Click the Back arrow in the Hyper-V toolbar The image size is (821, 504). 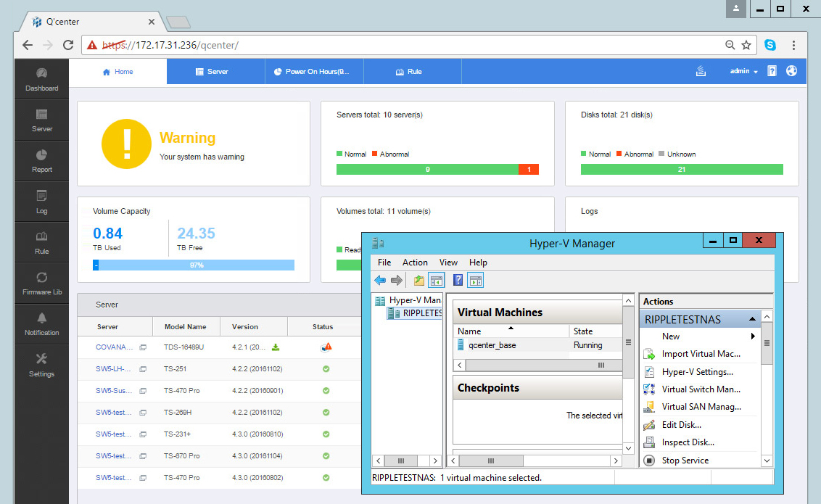pyautogui.click(x=380, y=281)
